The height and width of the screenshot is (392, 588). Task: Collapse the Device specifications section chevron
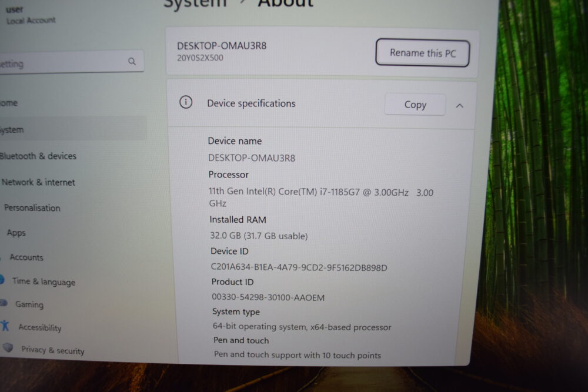459,106
